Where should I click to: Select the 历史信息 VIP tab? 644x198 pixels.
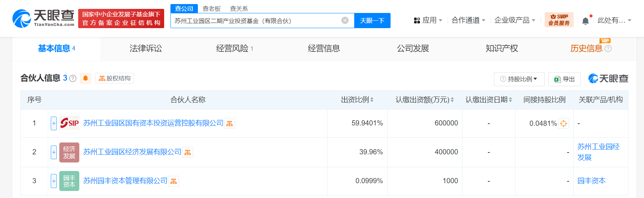click(587, 48)
